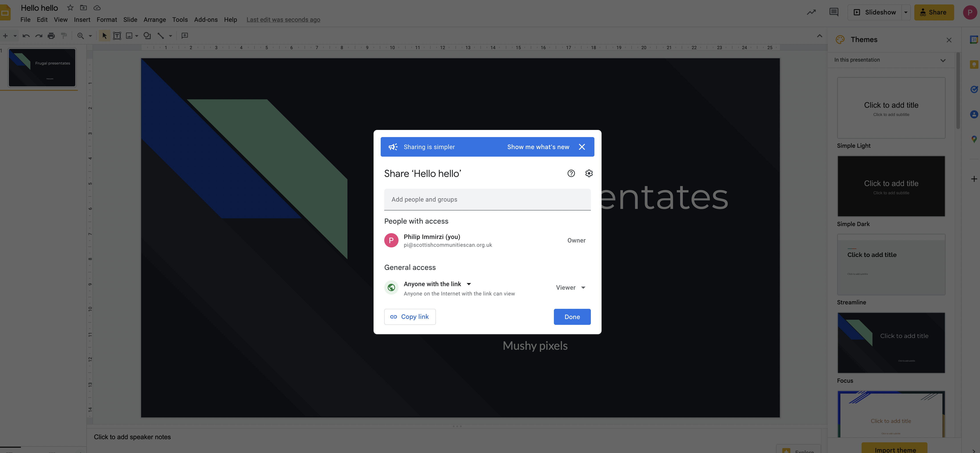The width and height of the screenshot is (980, 453).
Task: Click to add speaker notes
Action: [x=132, y=437]
